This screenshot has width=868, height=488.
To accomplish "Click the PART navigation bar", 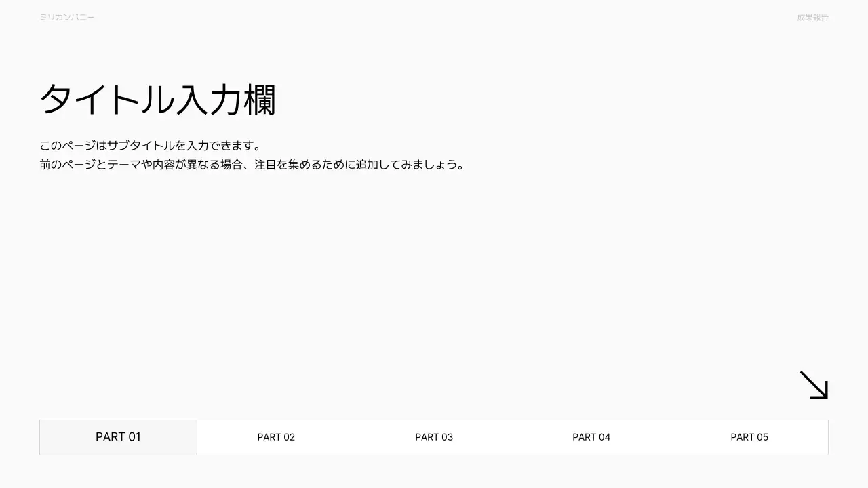I will click(434, 437).
